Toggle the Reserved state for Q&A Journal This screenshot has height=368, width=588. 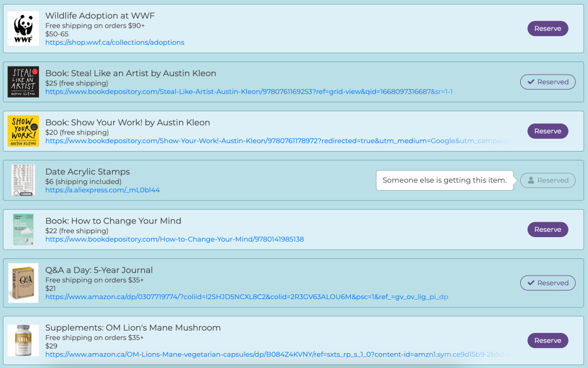pos(547,283)
